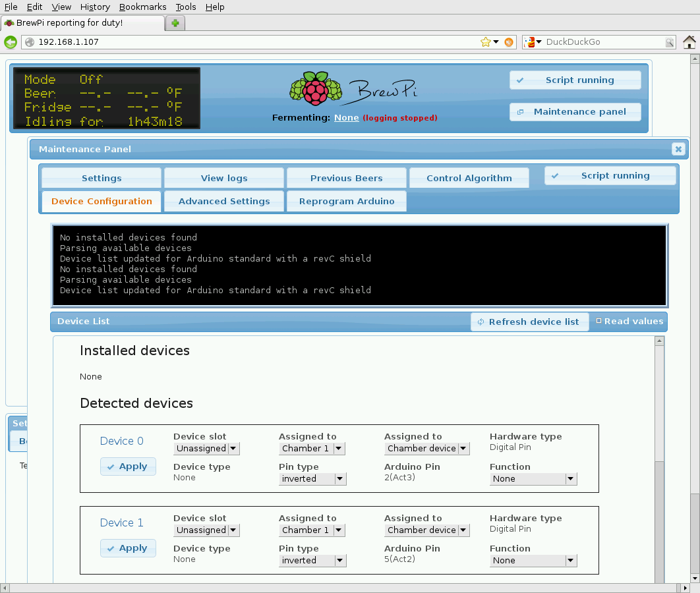
Task: Toggle the Read values checkbox
Action: (598, 321)
